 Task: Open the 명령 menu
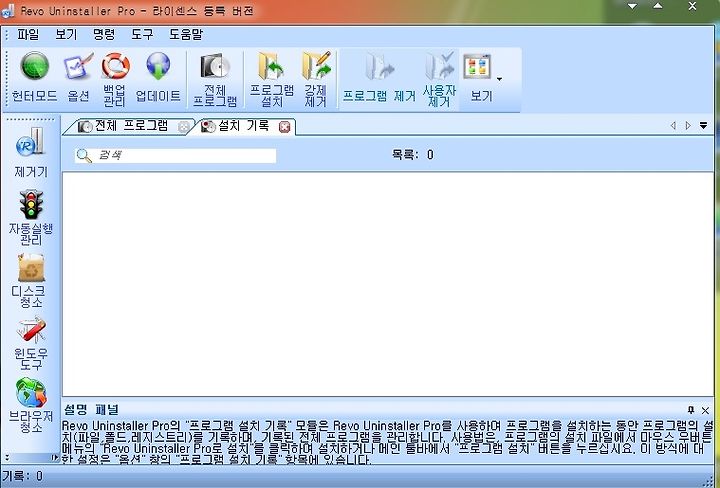tap(104, 34)
